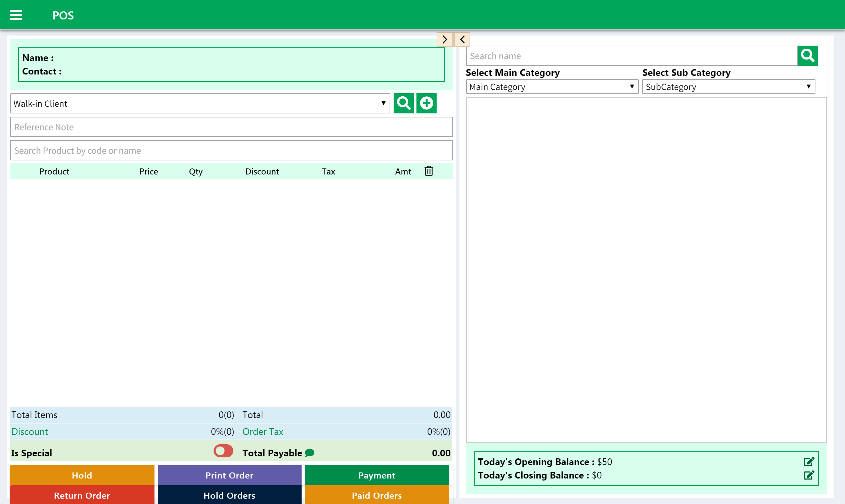Viewport: 845px width, 504px height.
Task: Expand the SubCategory dropdown
Action: [x=728, y=87]
